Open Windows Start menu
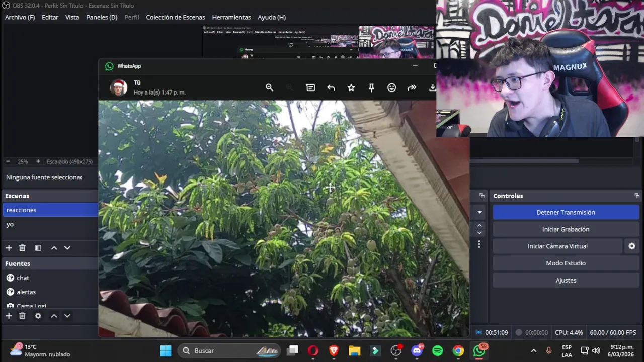 pos(166,350)
